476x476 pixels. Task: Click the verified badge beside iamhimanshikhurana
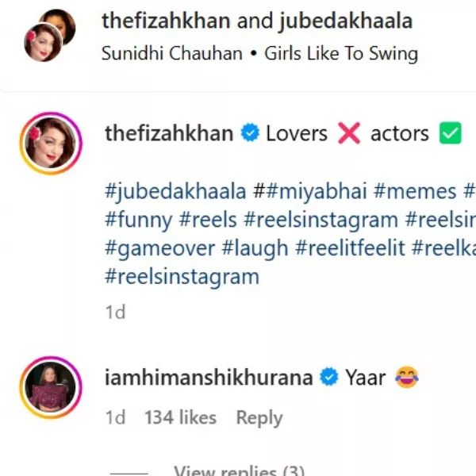[328, 378]
